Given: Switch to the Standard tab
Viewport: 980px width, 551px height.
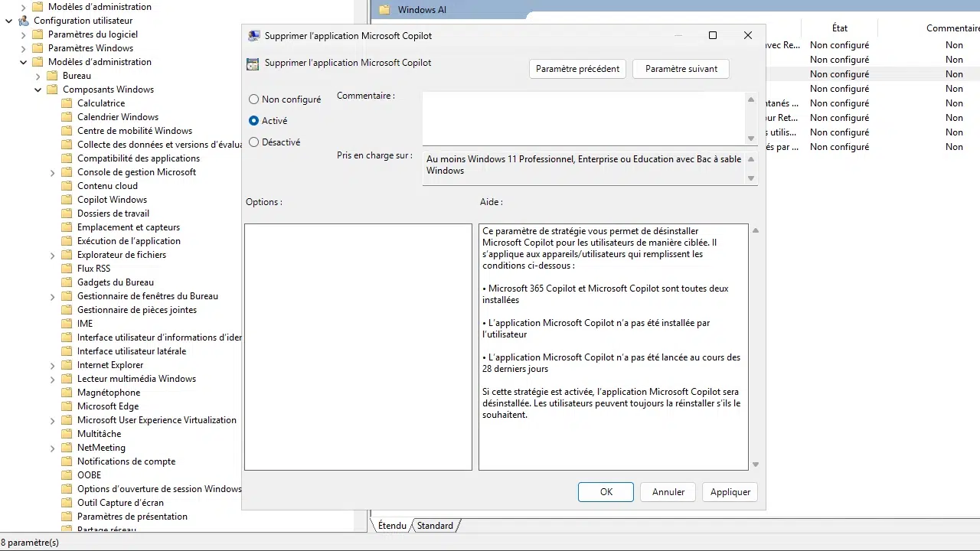Looking at the screenshot, I should [434, 526].
